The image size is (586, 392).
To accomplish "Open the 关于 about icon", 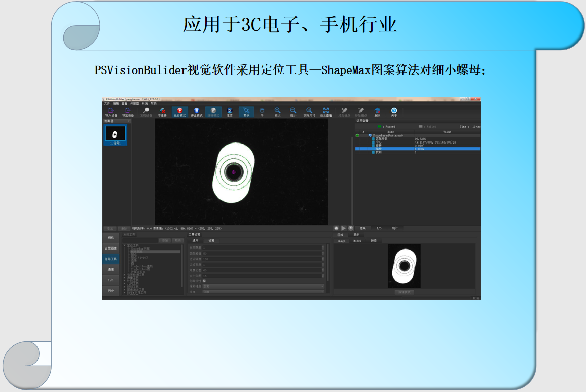I will pyautogui.click(x=394, y=111).
